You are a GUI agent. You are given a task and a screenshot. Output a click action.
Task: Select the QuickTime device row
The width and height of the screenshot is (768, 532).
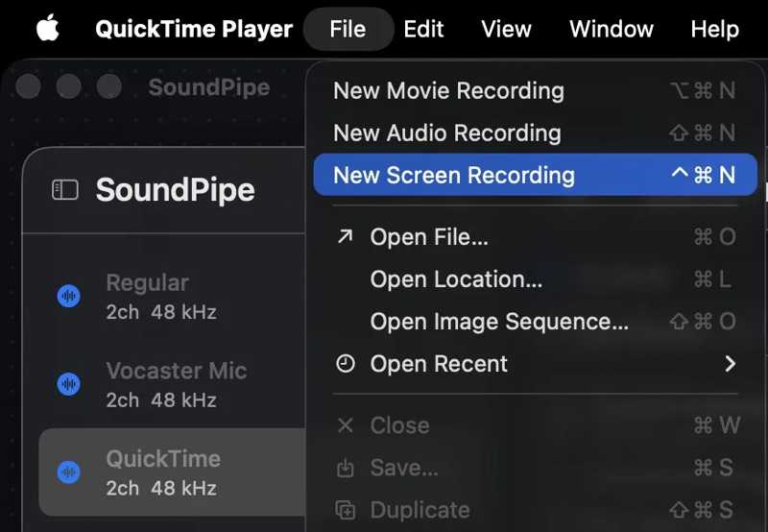coord(172,472)
